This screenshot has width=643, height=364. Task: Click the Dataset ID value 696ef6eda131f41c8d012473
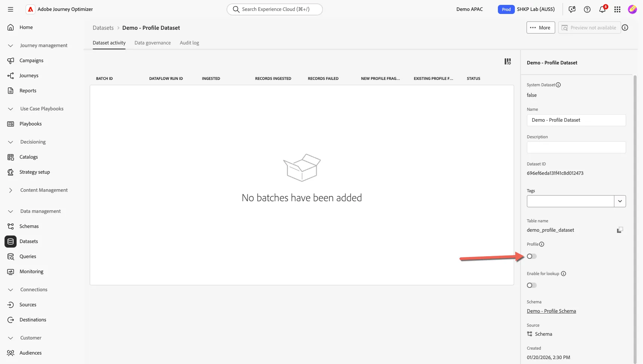[555, 173]
